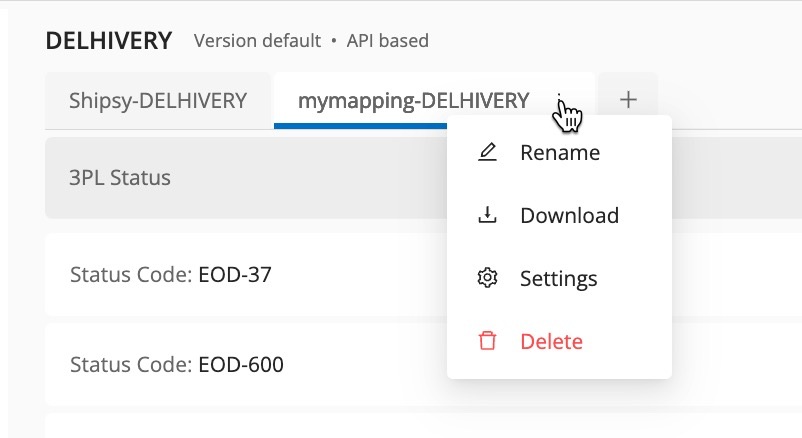Click the 3PL Status column header

coord(120,179)
